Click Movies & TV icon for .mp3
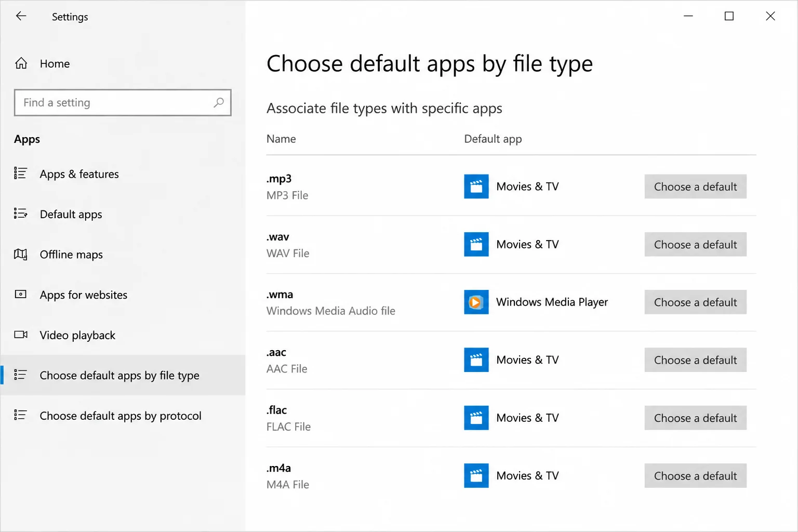The height and width of the screenshot is (532, 798). pos(476,187)
